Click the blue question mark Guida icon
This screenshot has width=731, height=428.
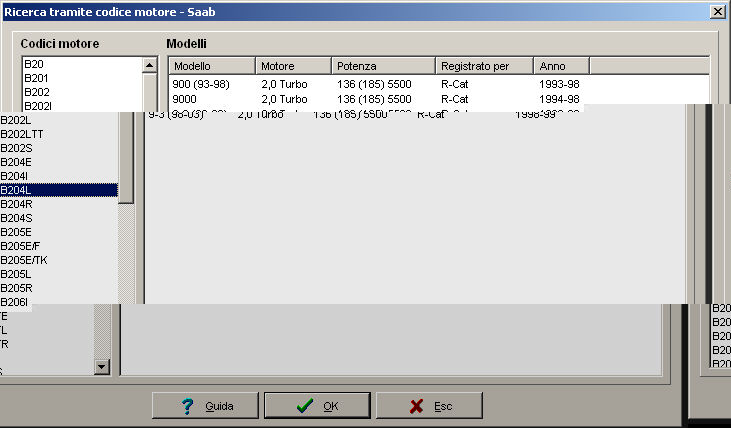coord(187,406)
